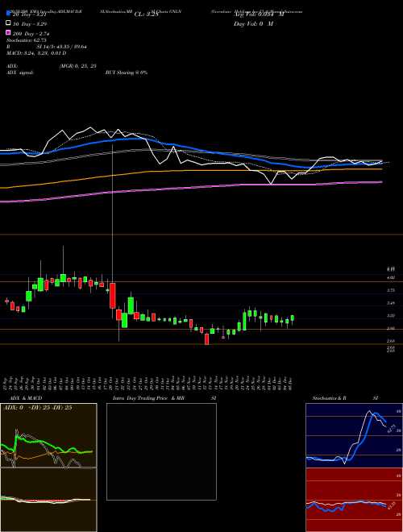Click the 3.22 price axis label
This screenshot has width=403, height=532.
point(390,315)
